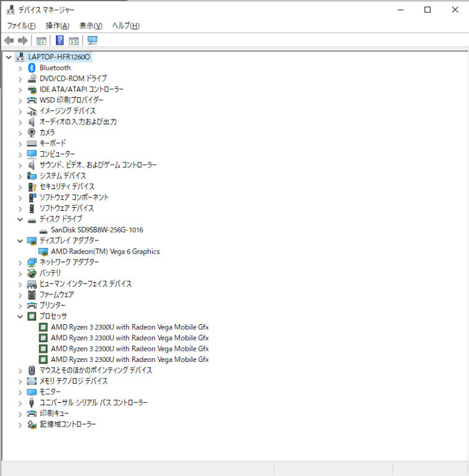Click the ファームウェア chip icon
469x476 pixels.
tap(32, 295)
